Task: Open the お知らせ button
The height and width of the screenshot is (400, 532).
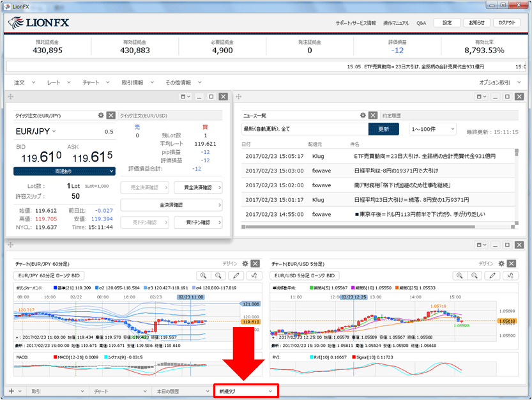Action: [476, 23]
